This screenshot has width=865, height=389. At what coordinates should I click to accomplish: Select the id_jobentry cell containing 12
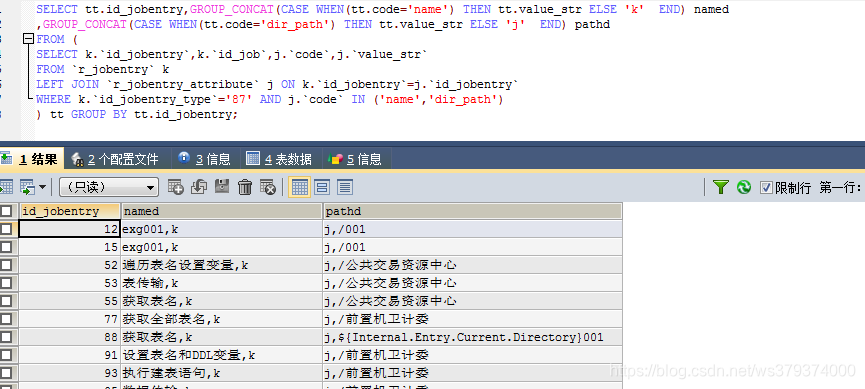click(x=70, y=229)
